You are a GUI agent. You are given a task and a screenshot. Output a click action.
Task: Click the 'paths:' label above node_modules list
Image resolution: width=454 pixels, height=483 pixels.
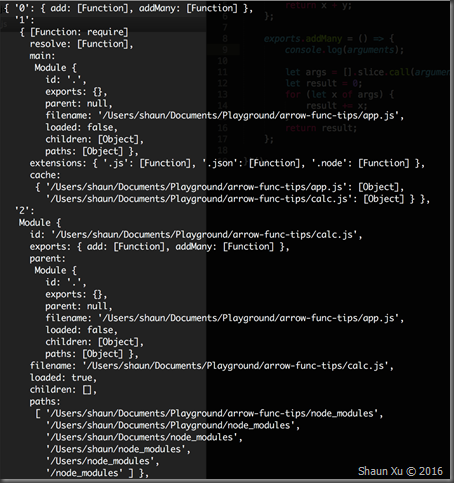(45, 401)
